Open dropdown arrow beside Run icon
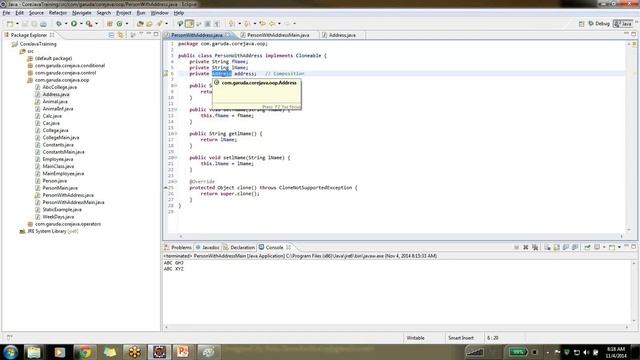This screenshot has height=360, width=640. coord(81,24)
